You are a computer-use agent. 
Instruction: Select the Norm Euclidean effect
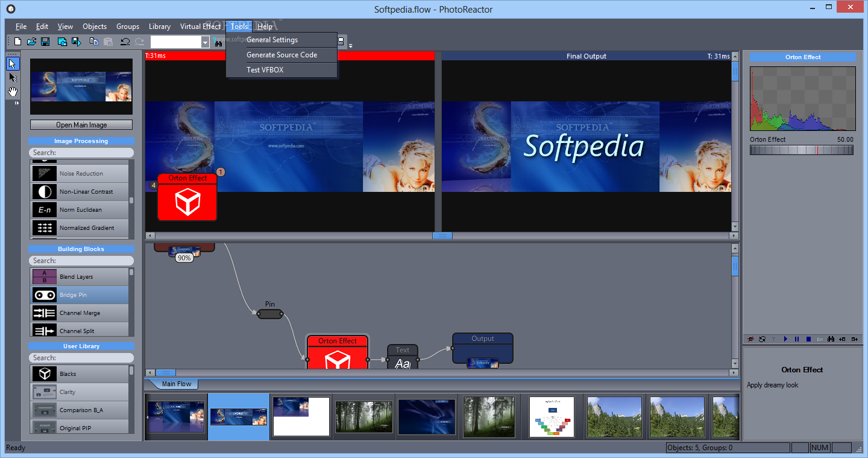coord(80,210)
